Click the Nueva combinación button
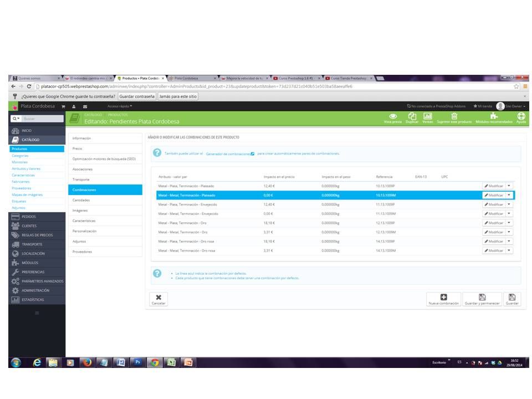This screenshot has height=399, width=532. pyautogui.click(x=443, y=299)
